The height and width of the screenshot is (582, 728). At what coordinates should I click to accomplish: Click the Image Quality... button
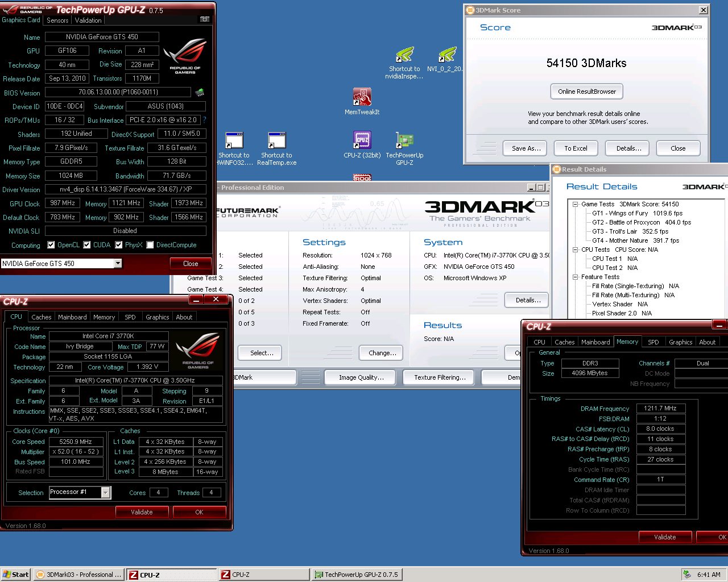[361, 377]
